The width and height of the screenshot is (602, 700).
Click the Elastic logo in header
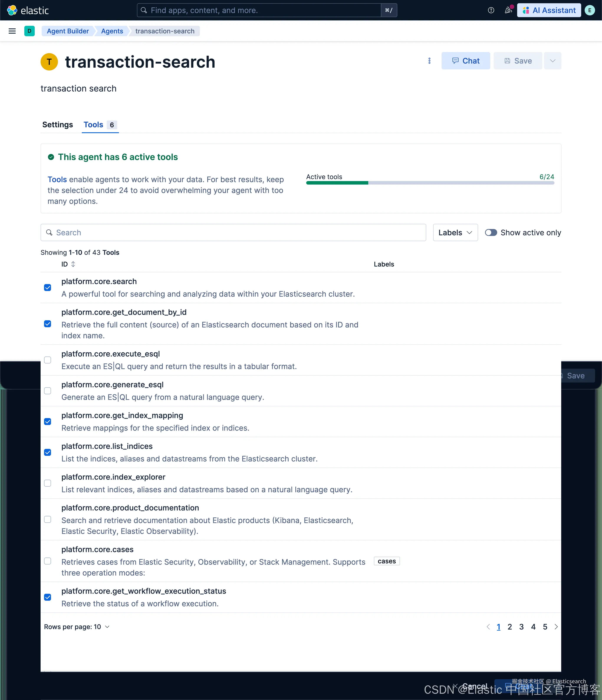tap(28, 10)
